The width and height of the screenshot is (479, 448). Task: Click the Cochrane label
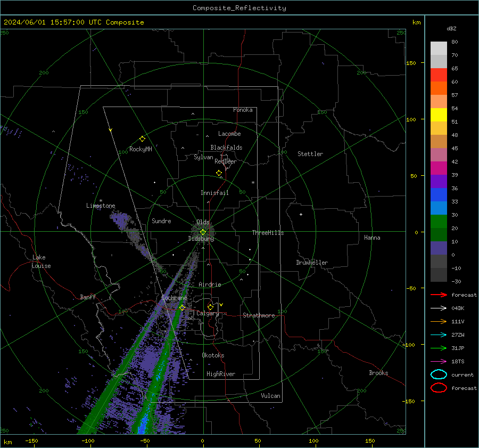[x=174, y=298]
